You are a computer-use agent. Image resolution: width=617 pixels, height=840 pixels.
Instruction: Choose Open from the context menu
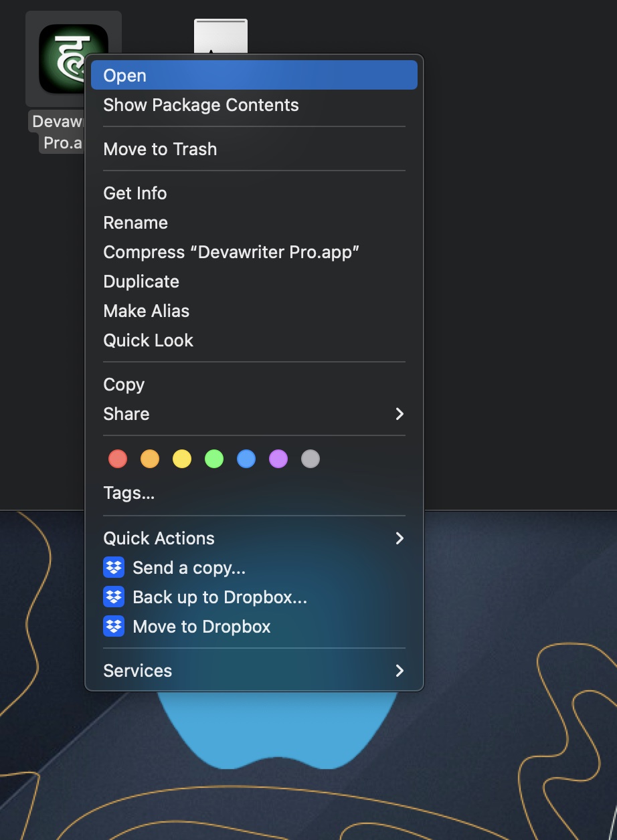[x=254, y=75]
